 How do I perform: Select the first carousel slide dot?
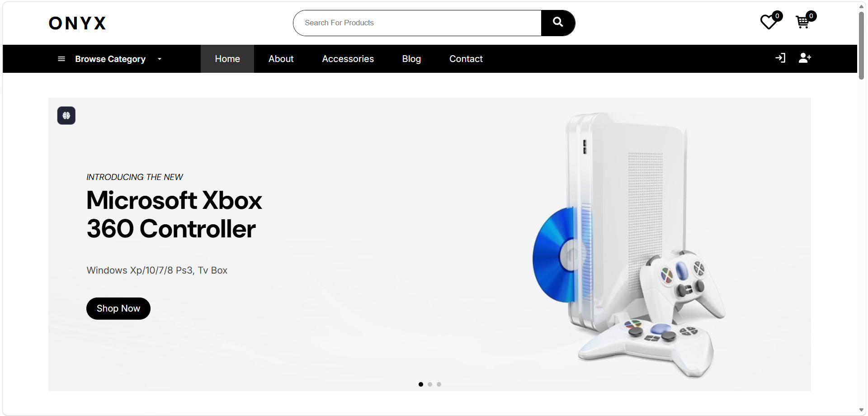(421, 384)
